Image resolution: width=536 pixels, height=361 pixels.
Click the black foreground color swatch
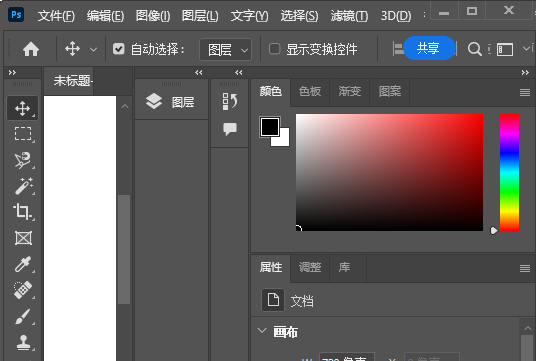click(x=270, y=126)
